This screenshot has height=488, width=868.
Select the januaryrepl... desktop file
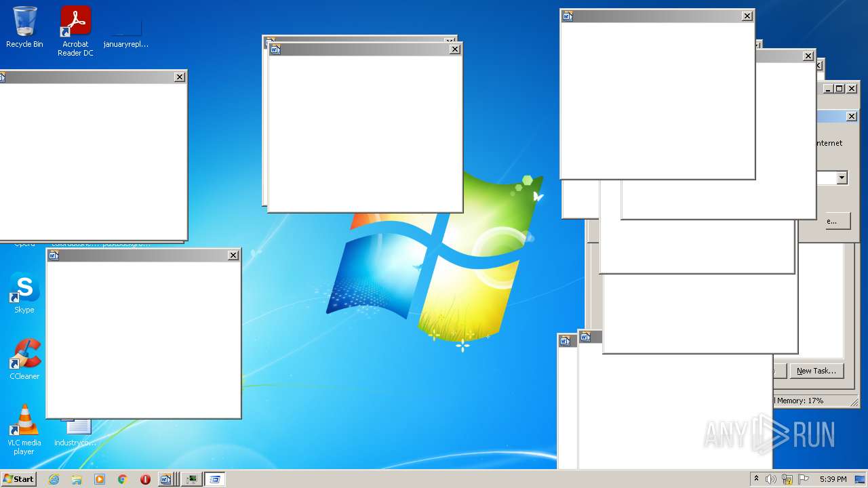coord(126,30)
